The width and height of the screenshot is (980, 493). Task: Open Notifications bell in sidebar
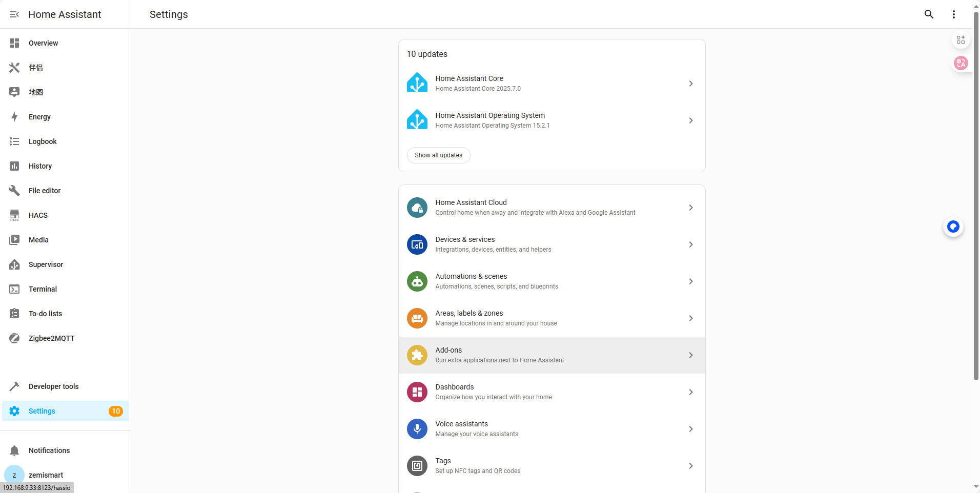[x=66, y=450]
